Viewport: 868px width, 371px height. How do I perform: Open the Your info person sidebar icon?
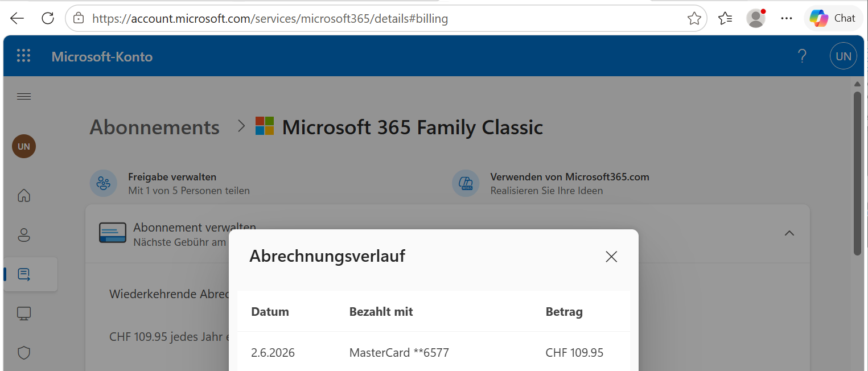(x=24, y=235)
